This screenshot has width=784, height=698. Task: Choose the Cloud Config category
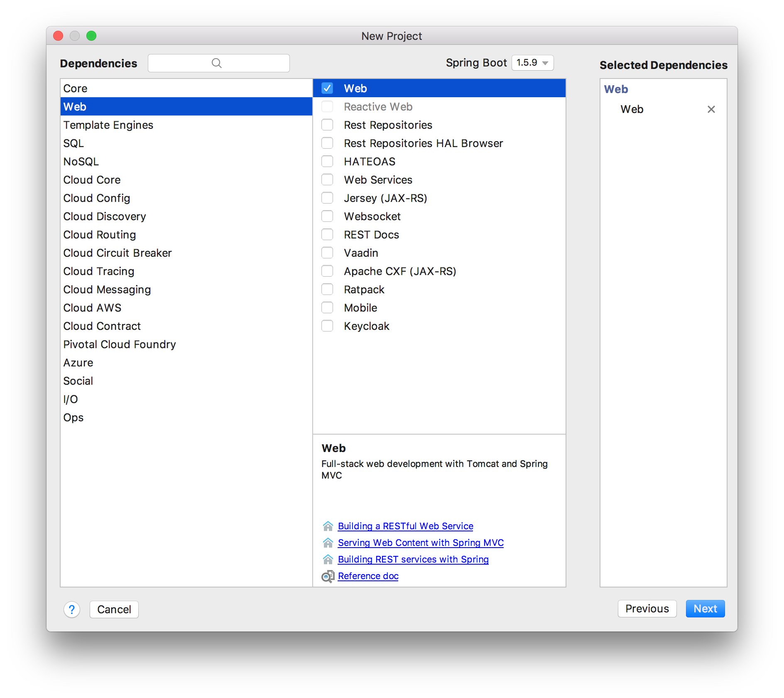(x=186, y=198)
